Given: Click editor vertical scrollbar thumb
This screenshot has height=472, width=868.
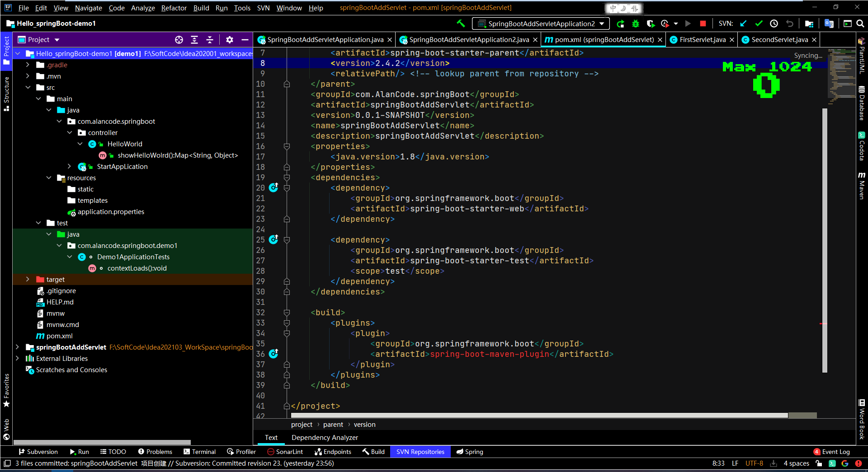Looking at the screenshot, I should pos(825,240).
